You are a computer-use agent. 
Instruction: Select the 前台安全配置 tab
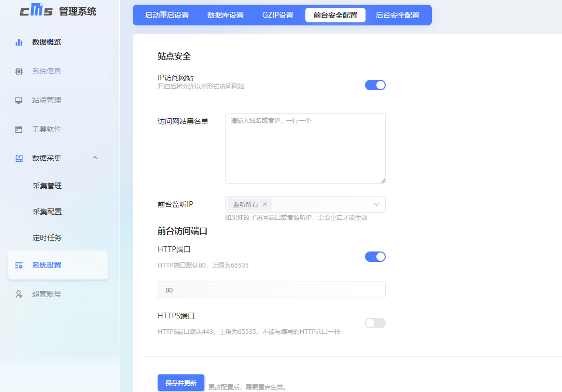(x=335, y=15)
